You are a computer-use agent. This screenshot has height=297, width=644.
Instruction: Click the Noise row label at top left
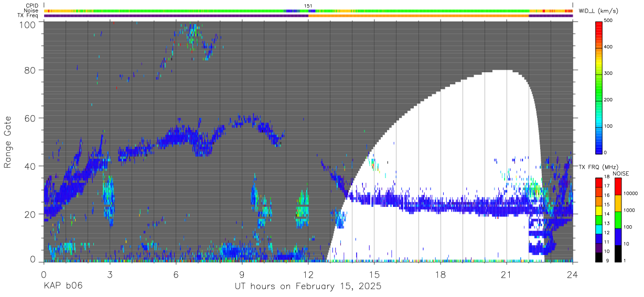click(31, 10)
